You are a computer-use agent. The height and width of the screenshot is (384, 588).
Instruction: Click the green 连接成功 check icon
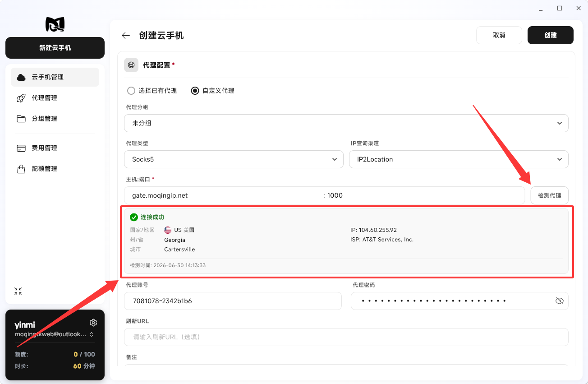[x=134, y=217]
